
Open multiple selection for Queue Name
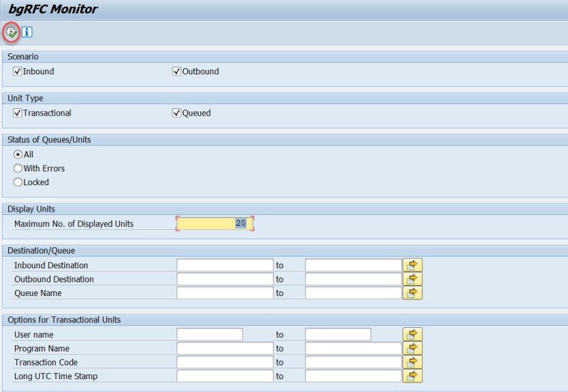pos(412,293)
